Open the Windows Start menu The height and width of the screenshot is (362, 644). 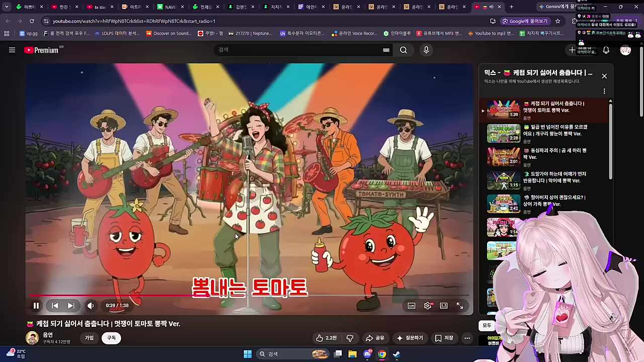tap(248, 354)
